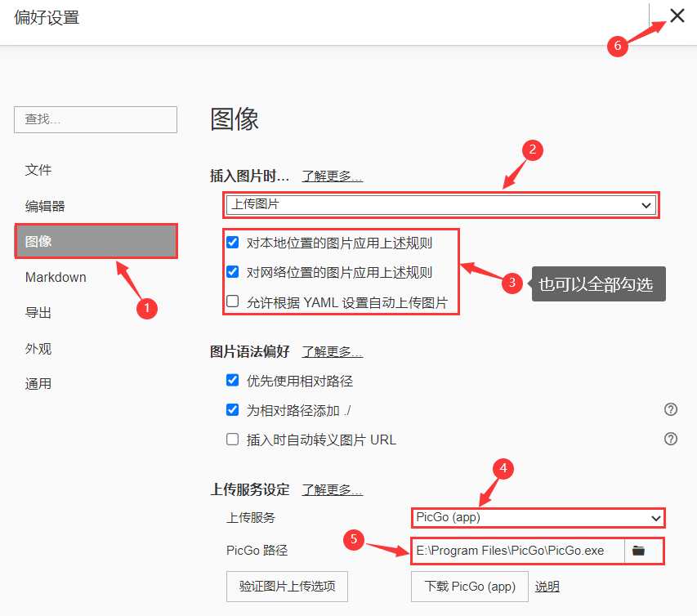Open the 上传图片 insert-action dropdown

(441, 205)
